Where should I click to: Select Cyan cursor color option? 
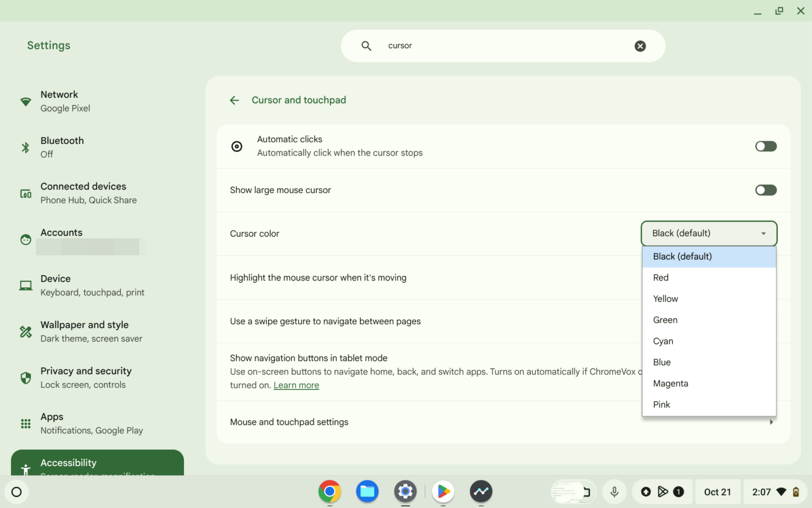pyautogui.click(x=663, y=341)
